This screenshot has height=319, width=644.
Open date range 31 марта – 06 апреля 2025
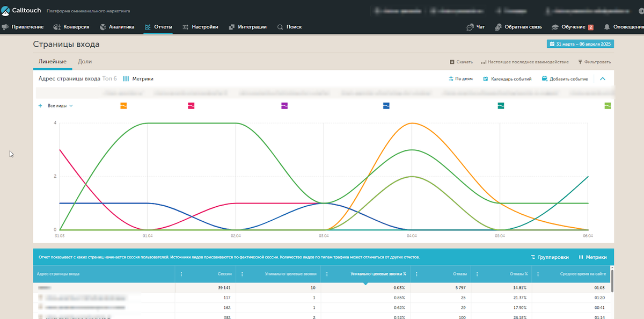[x=580, y=44]
